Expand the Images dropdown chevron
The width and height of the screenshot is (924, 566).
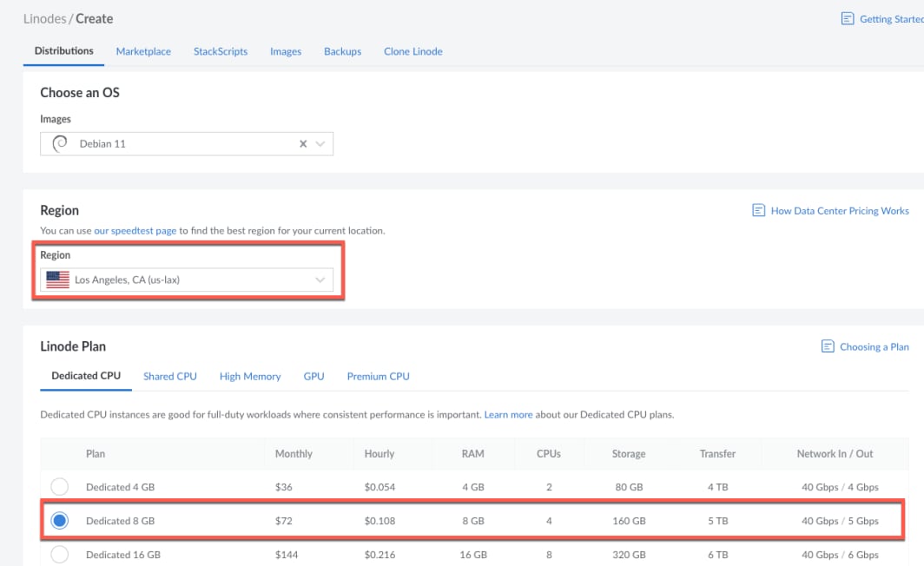tap(320, 144)
